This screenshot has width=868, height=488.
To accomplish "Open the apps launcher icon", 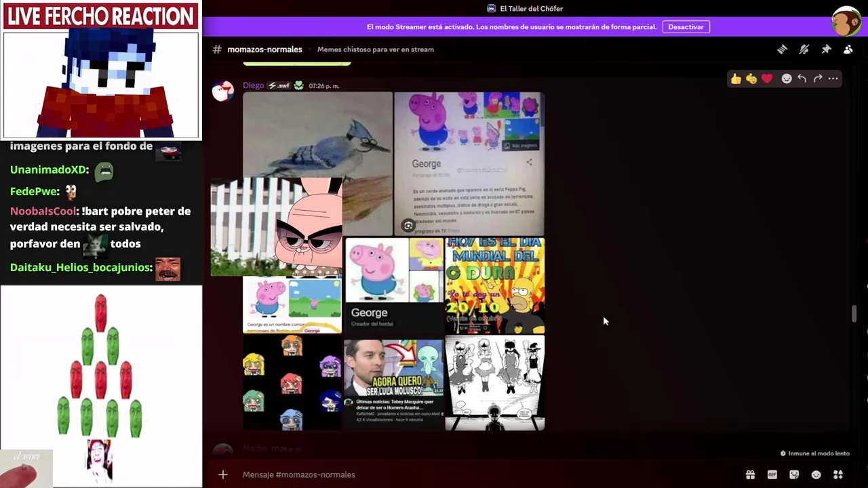I will pyautogui.click(x=838, y=474).
